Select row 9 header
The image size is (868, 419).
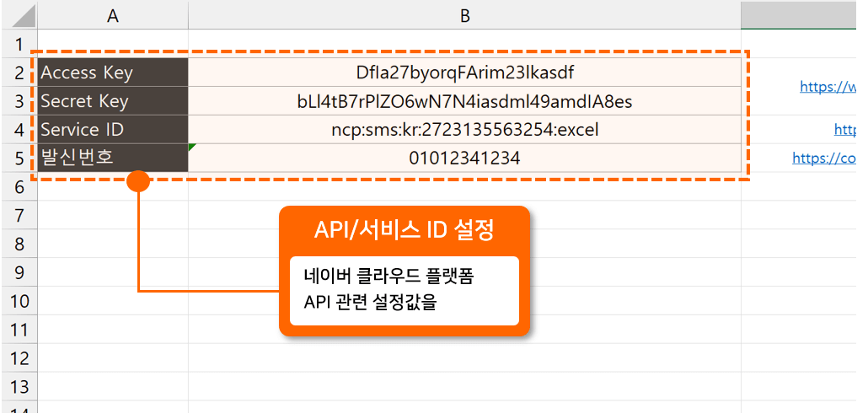coord(19,273)
